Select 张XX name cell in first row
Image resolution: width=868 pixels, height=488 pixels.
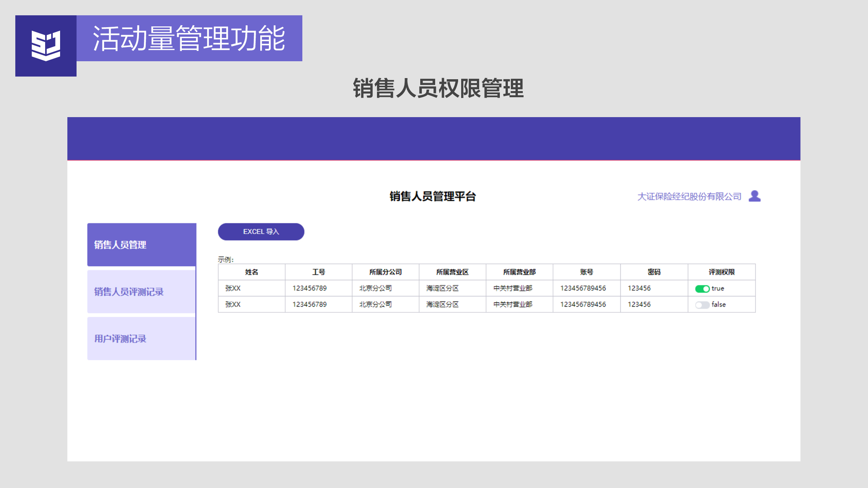pyautogui.click(x=233, y=288)
